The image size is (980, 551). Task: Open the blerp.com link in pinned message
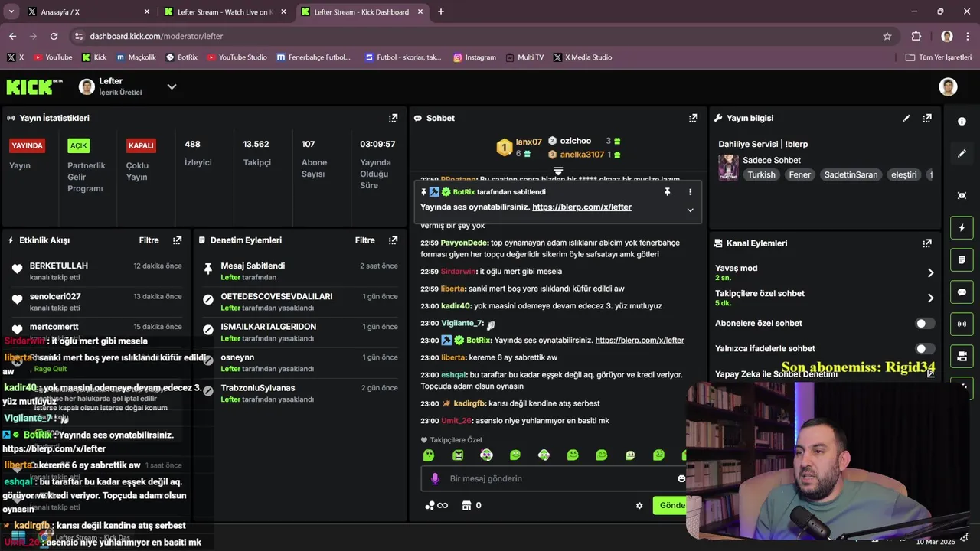[x=582, y=207]
